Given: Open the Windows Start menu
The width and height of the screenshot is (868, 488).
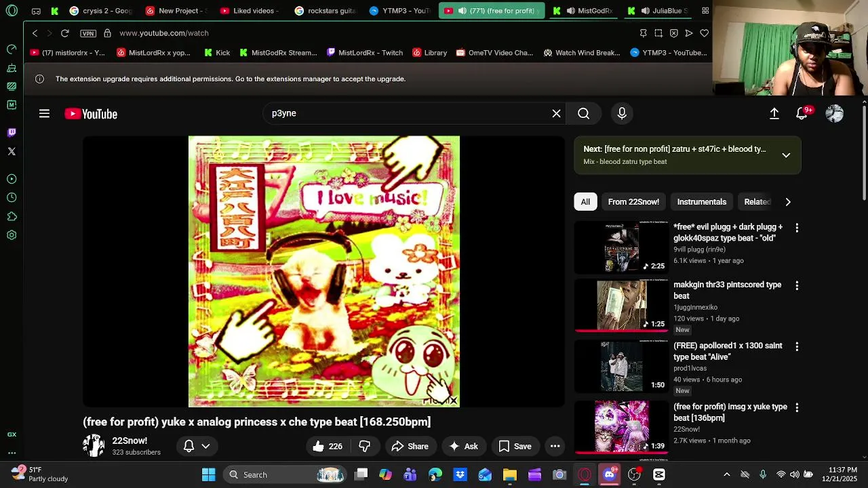Looking at the screenshot, I should coord(208,475).
